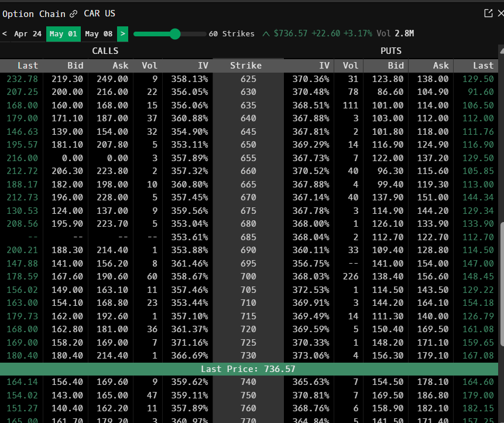Click call last price 232.78

22,79
